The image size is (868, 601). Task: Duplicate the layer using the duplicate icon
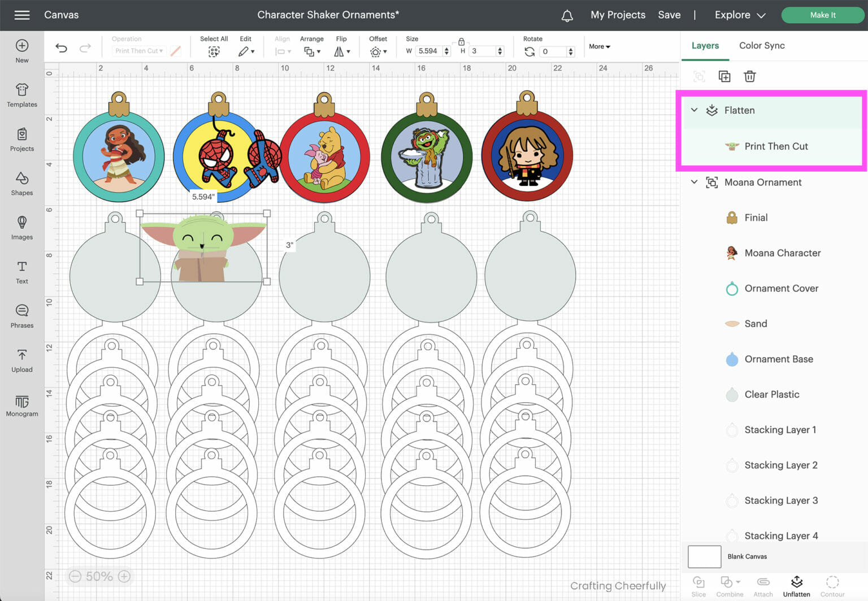tap(724, 76)
